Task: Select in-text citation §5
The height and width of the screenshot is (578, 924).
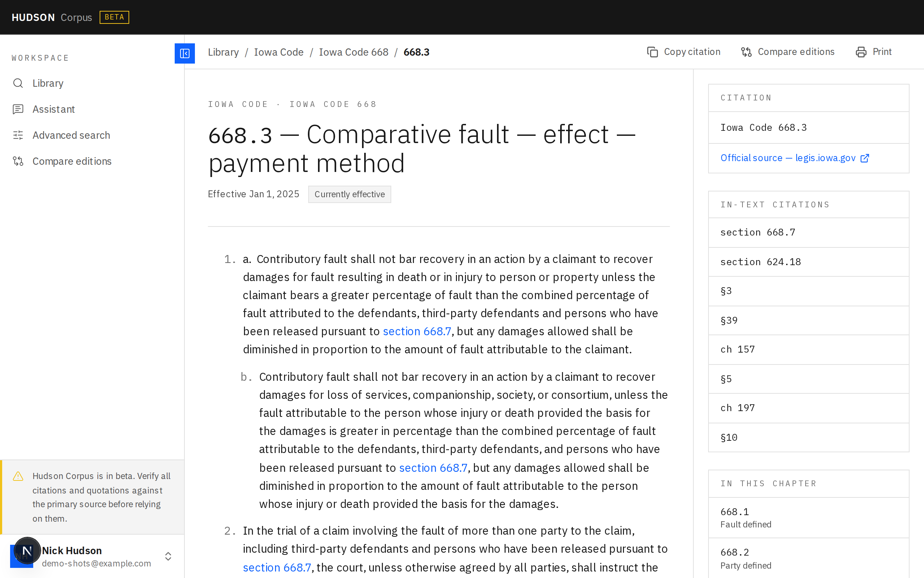Action: tap(808, 379)
